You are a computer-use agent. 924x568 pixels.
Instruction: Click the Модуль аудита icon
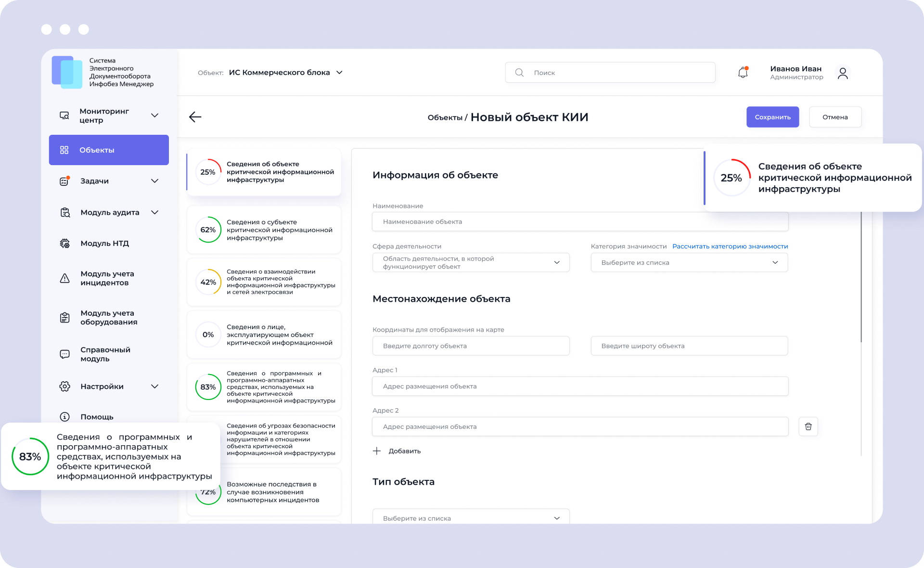[64, 212]
